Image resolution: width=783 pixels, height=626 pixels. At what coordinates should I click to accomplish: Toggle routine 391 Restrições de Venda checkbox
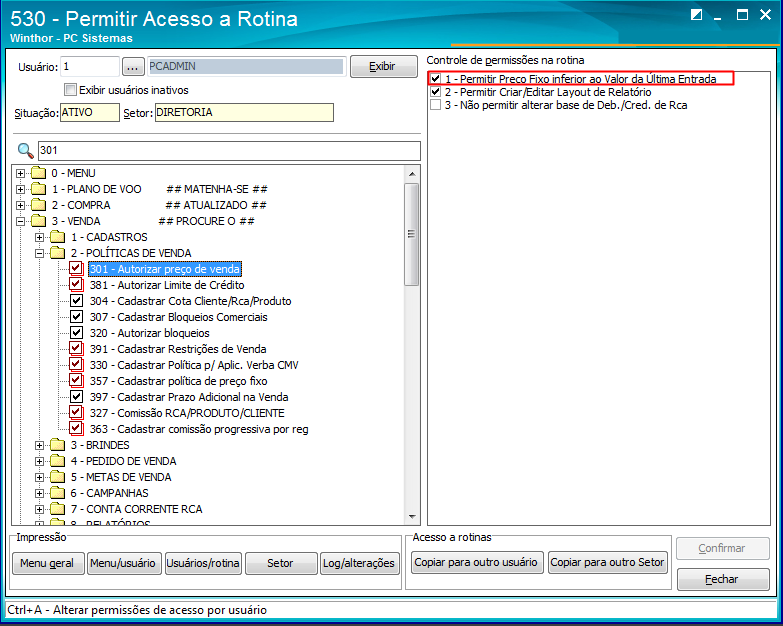(x=76, y=348)
